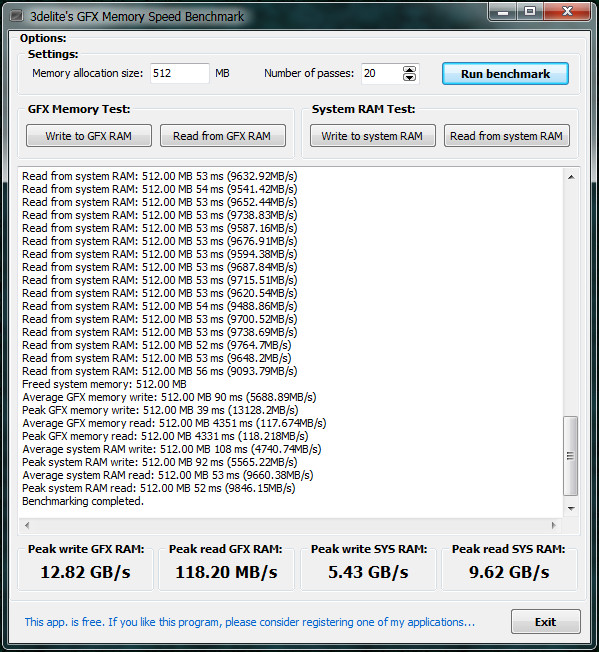Screen dimensions: 599x652
Task: Click the 'Number of passes:' label
Action: [309, 74]
